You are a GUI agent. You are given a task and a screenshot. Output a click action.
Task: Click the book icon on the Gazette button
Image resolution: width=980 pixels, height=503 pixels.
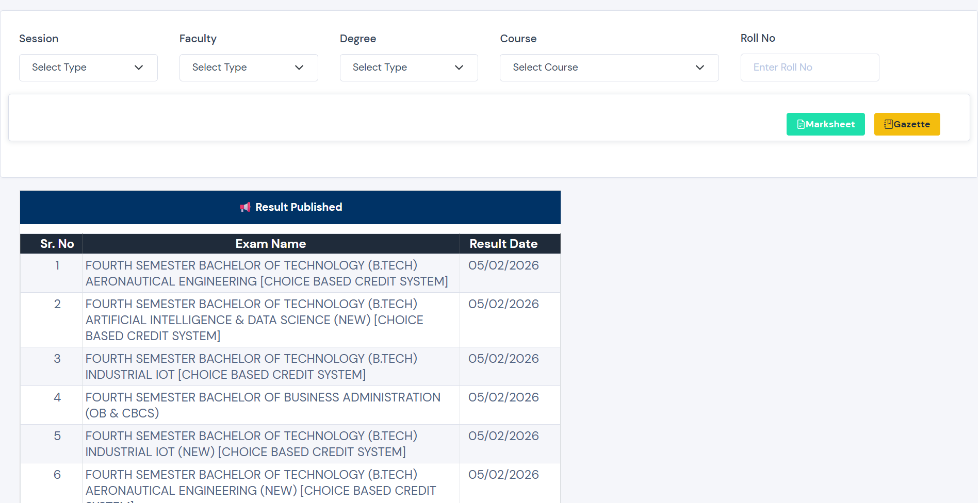pos(888,124)
